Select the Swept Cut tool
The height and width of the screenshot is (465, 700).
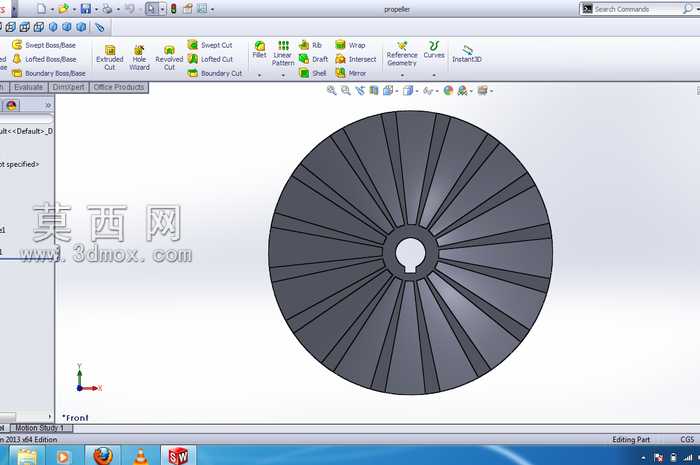click(210, 45)
